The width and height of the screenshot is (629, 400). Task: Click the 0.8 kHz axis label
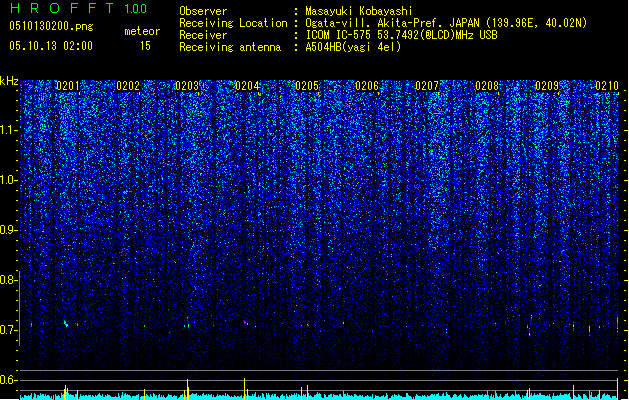[7, 280]
